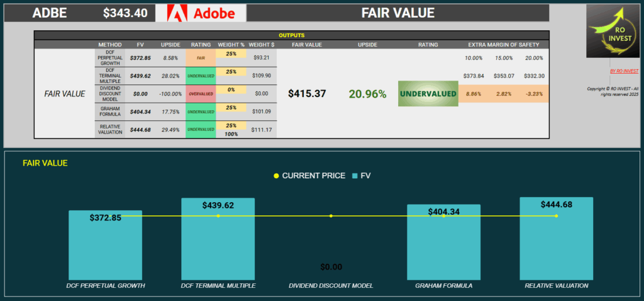
Task: Click the WEIGHT % column header
Action: coord(231,45)
